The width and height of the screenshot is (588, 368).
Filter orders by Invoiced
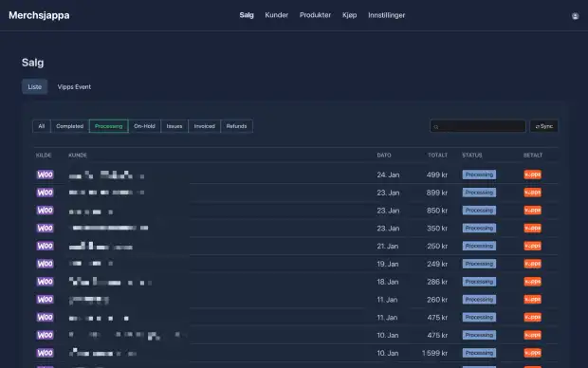204,126
